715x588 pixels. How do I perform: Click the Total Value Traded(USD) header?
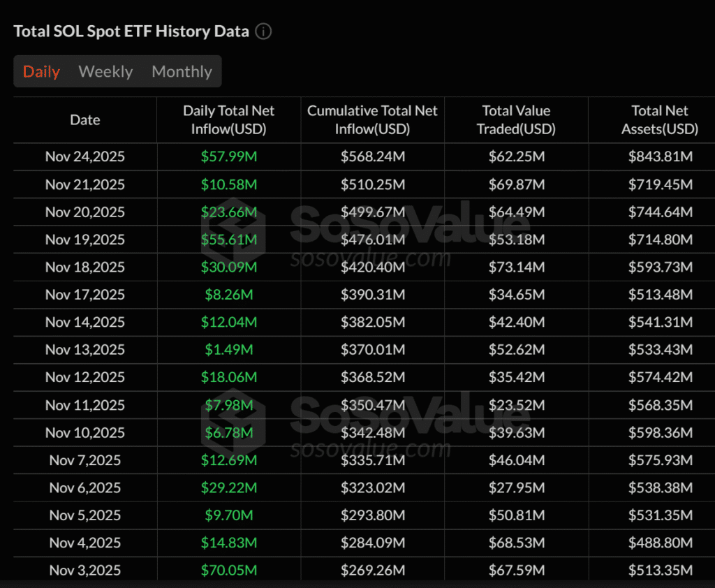(x=516, y=119)
